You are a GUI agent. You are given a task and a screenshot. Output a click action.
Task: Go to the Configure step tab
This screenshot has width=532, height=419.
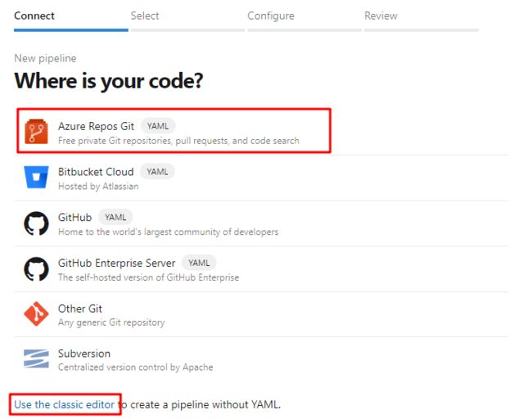click(271, 16)
